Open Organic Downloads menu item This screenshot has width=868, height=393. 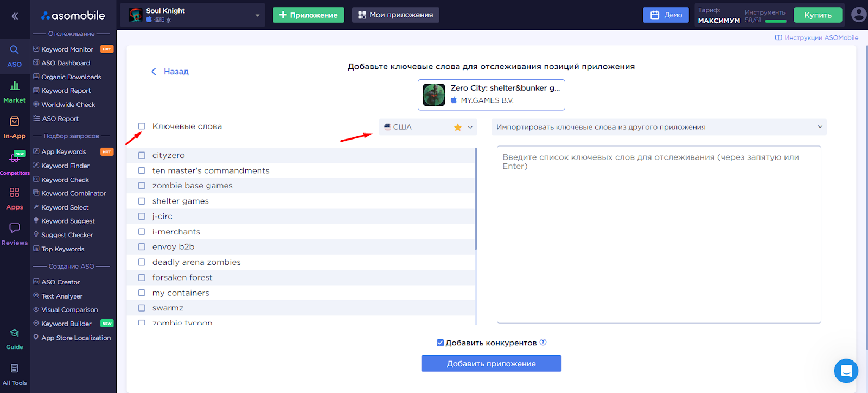(71, 77)
